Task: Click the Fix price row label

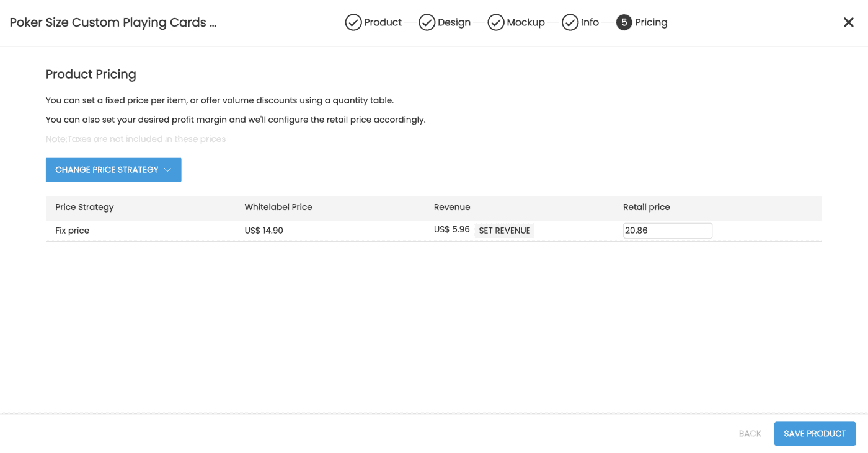Action: click(x=73, y=231)
